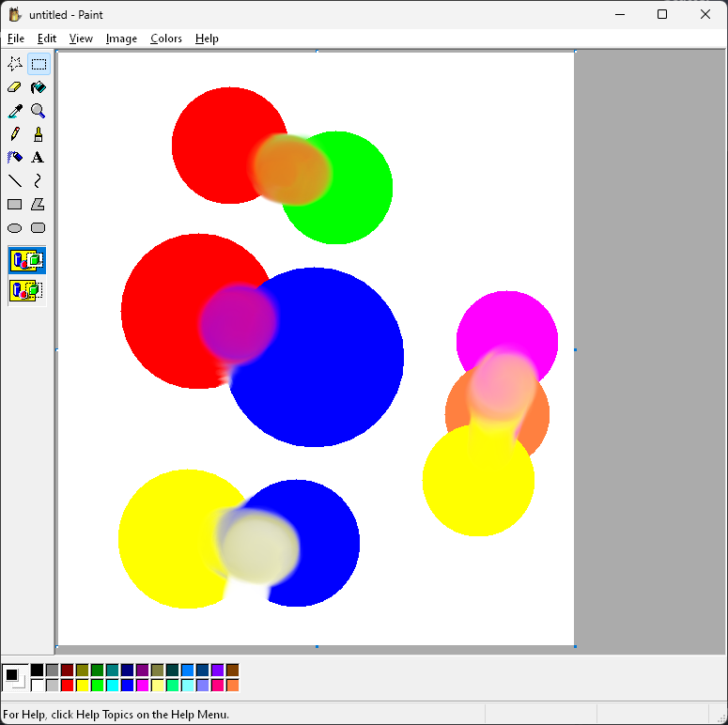Select the pale yellow palette swatch
Screen dimensions: 728x725
coord(158,685)
